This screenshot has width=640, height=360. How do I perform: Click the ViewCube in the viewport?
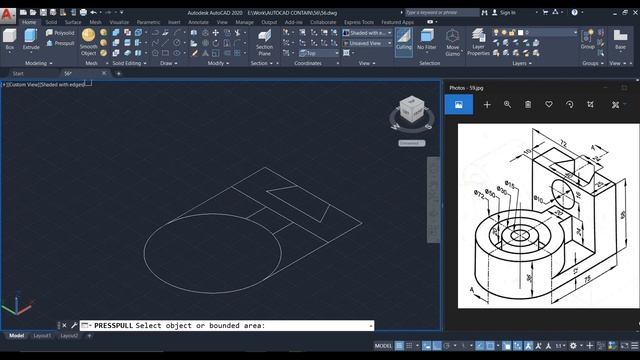pos(411,109)
